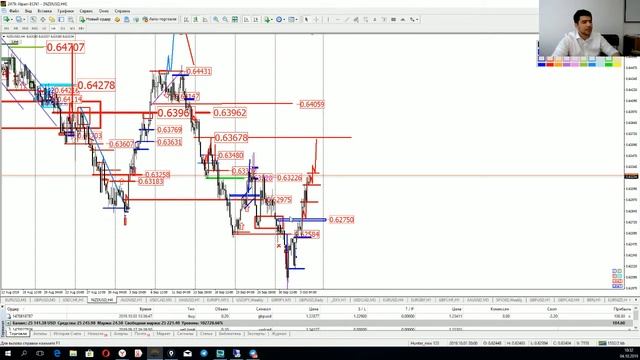The image size is (640, 360).
Task: Open the Вид menu
Action: click(x=28, y=11)
